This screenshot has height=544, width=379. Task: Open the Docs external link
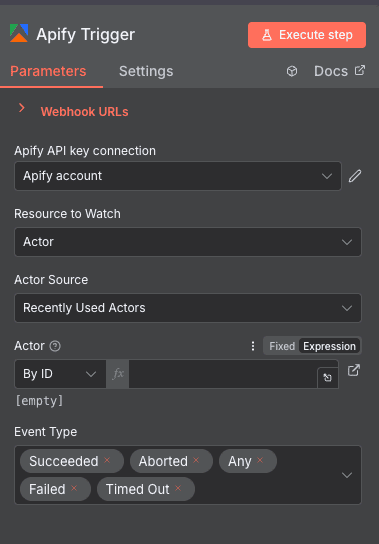pos(339,71)
